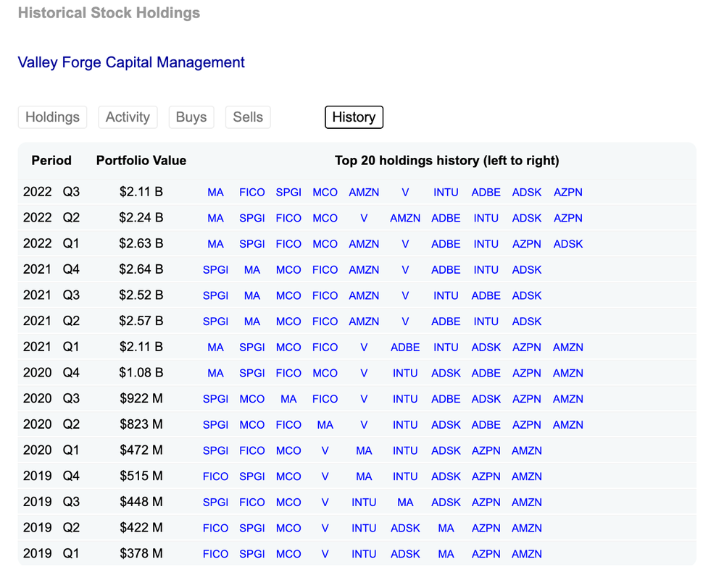The width and height of the screenshot is (724, 588).
Task: Select FICO ticker in 2019 Q4 row
Action: click(215, 476)
